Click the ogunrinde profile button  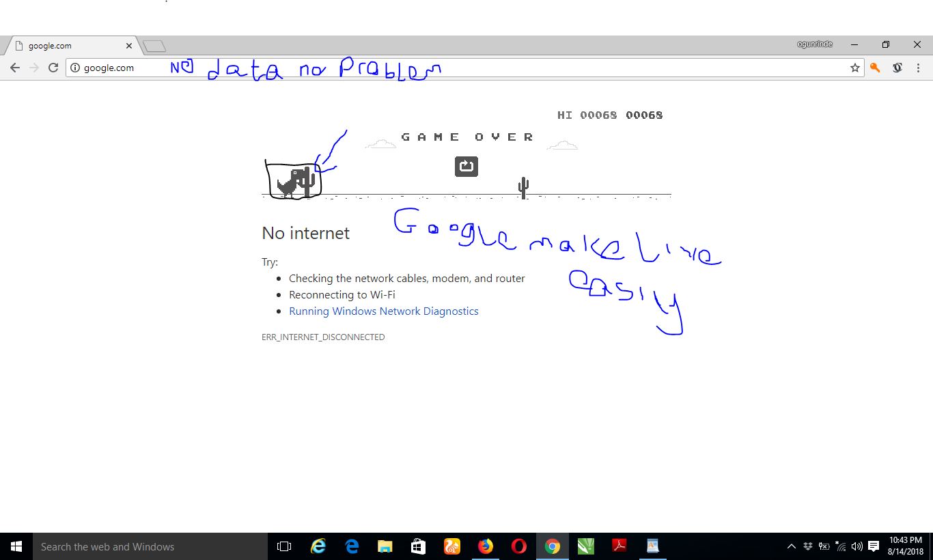point(814,44)
